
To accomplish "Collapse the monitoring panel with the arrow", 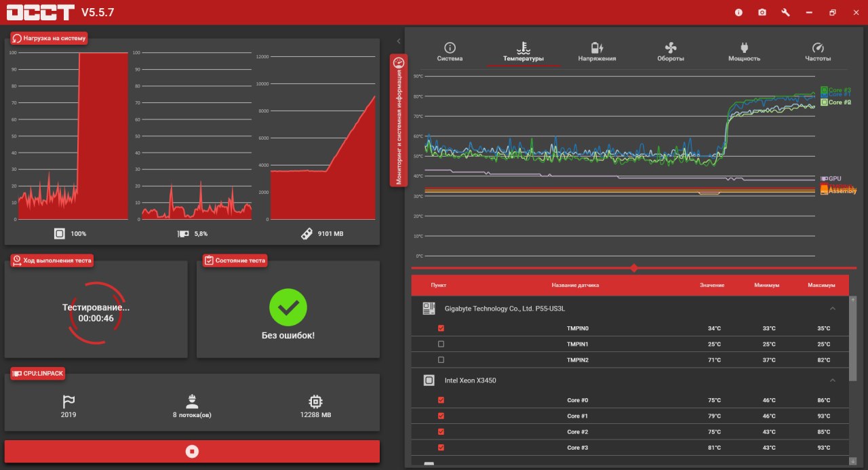I will (x=398, y=41).
